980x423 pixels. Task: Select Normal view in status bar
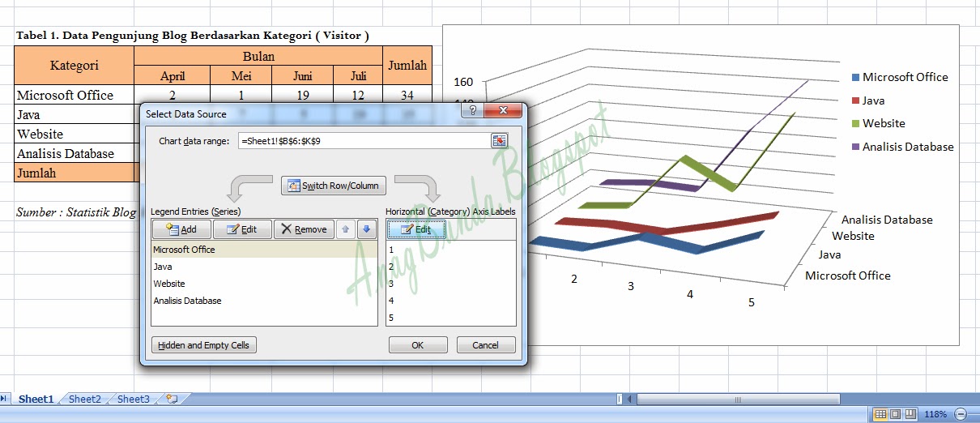point(880,414)
